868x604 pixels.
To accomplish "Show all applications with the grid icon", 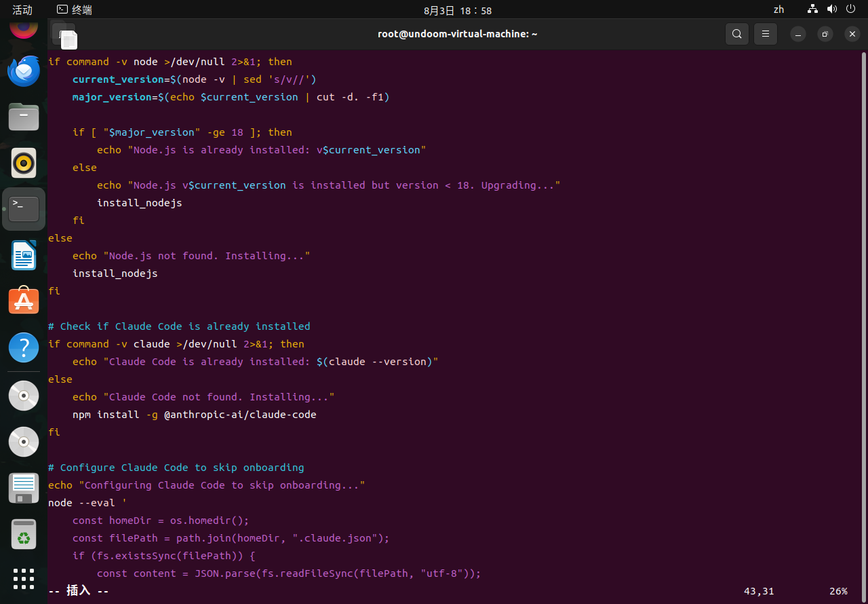I will [24, 578].
